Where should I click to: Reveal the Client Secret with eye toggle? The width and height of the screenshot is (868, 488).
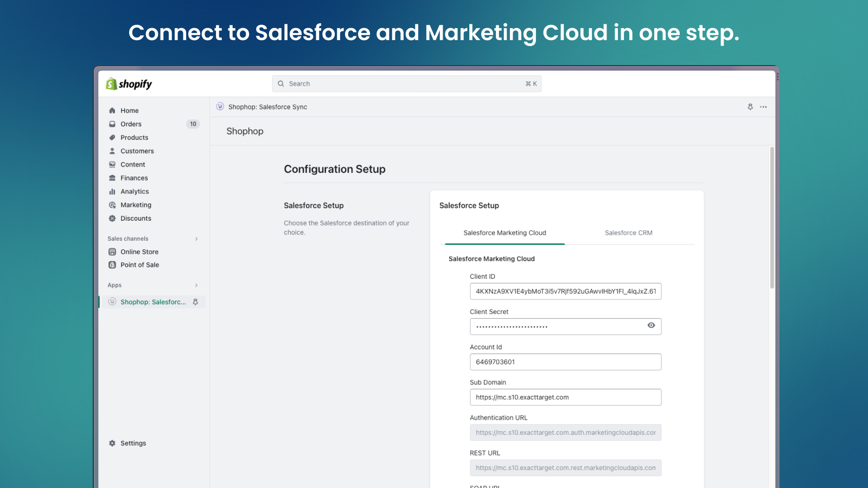pyautogui.click(x=650, y=326)
